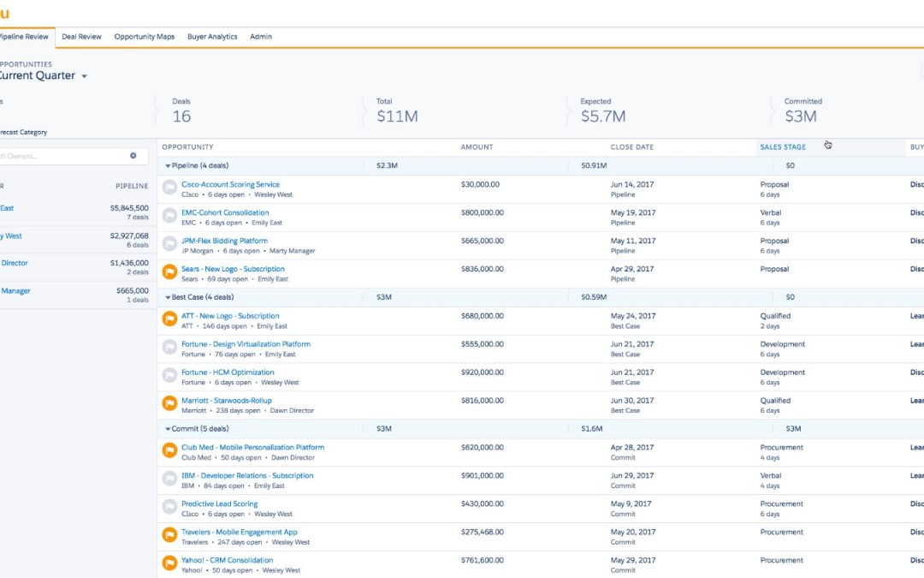Open Fortune - Design Virtualization Platform link
Viewport: 924px width, 578px height.
pos(246,344)
